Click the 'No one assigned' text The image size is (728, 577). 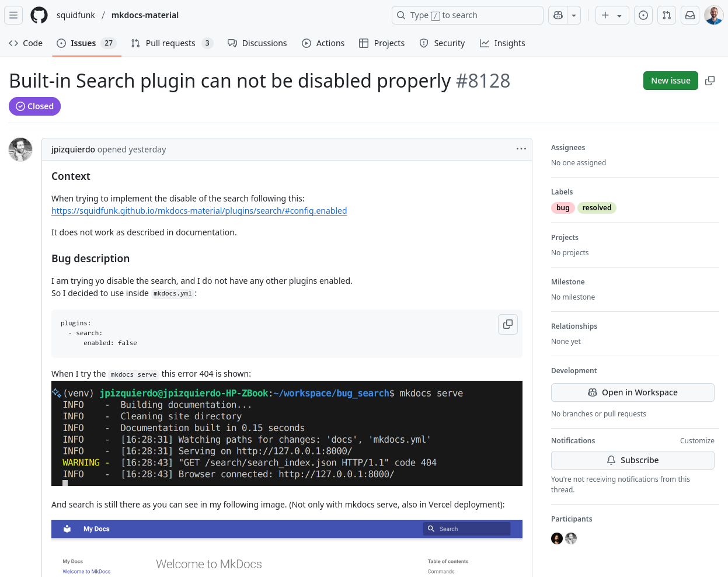pos(579,163)
